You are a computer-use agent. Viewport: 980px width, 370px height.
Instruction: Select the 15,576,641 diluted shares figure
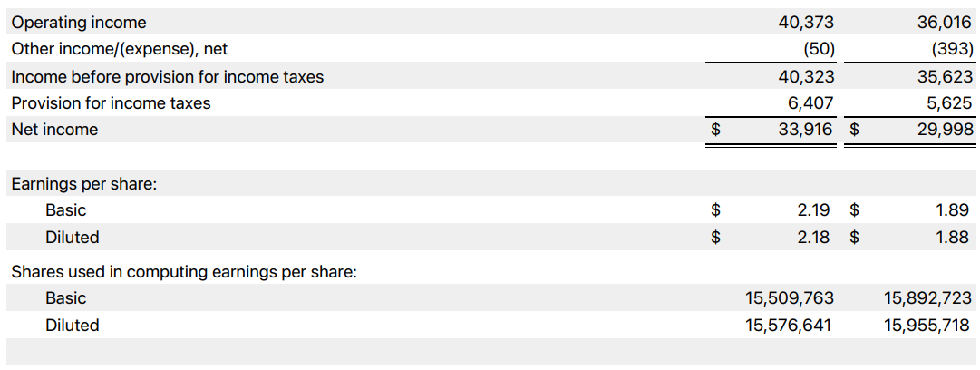coord(789,326)
